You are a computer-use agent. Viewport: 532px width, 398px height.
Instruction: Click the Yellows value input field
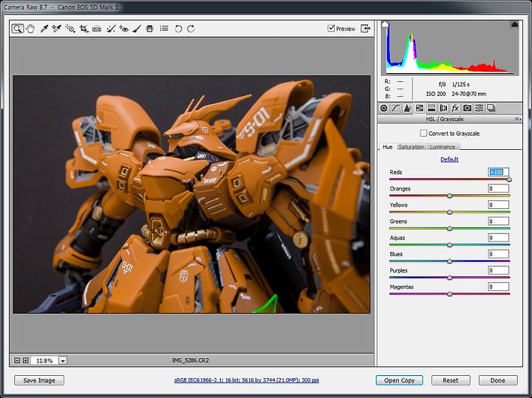[499, 205]
